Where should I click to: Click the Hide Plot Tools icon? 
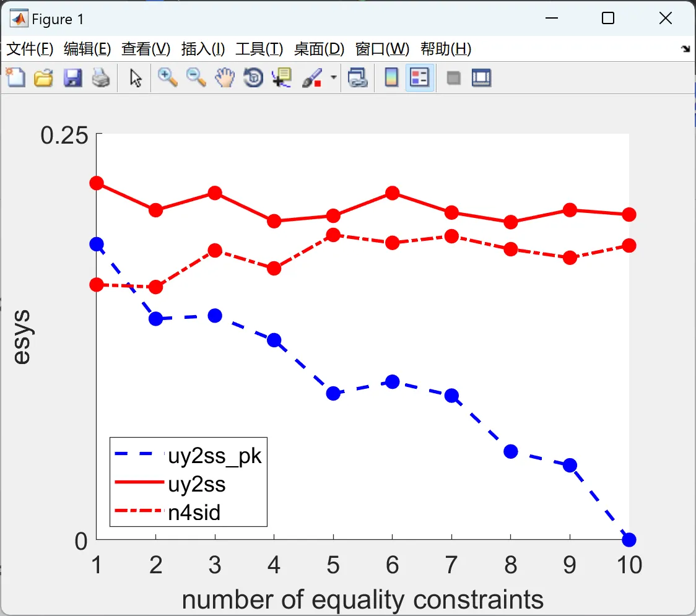coord(453,79)
